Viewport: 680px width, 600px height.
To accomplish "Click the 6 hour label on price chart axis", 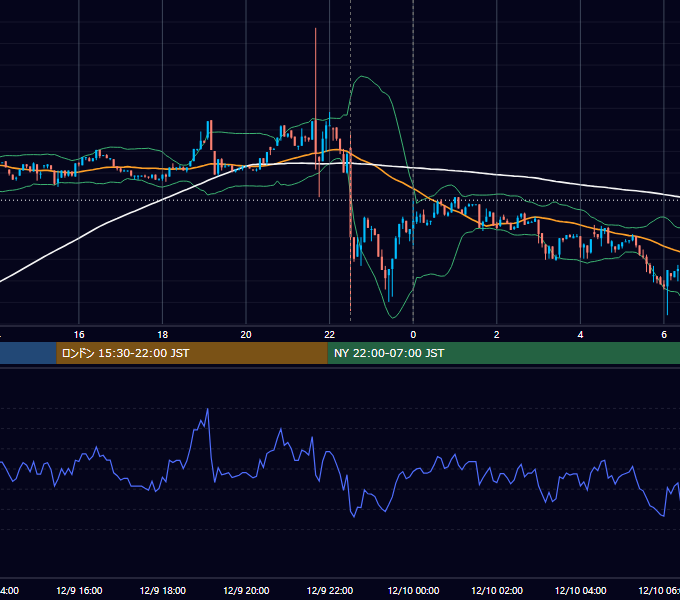I will click(x=664, y=335).
